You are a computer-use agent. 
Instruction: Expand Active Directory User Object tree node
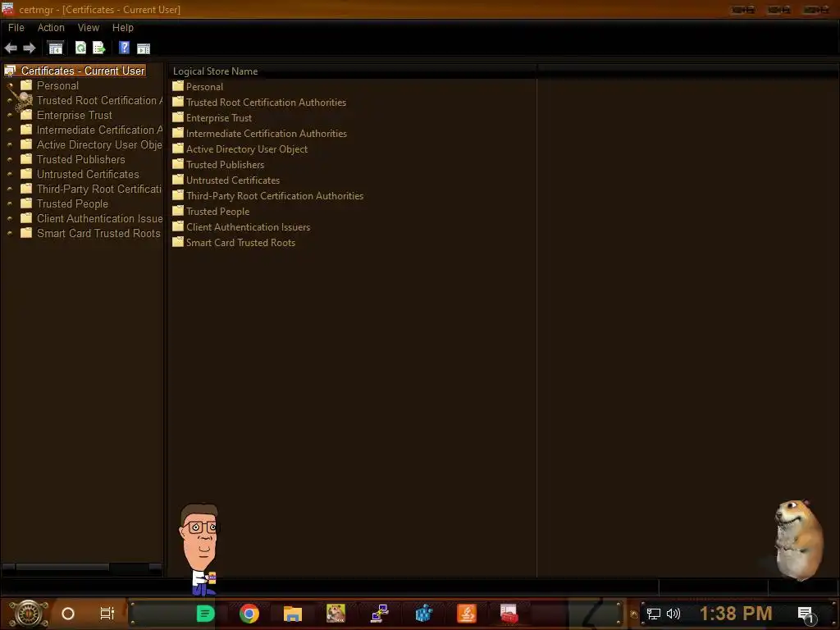tap(10, 144)
